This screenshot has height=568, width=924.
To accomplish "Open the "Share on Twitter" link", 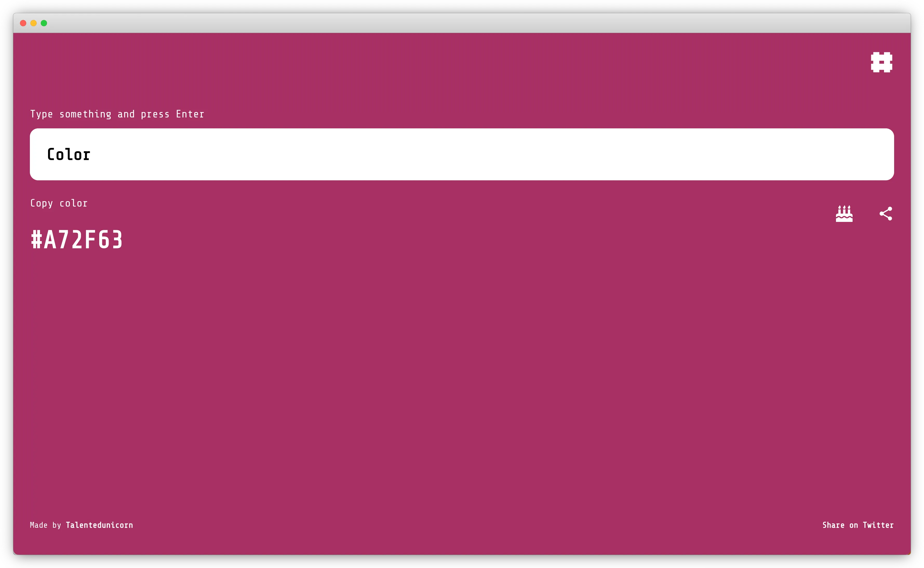I will pos(858,525).
